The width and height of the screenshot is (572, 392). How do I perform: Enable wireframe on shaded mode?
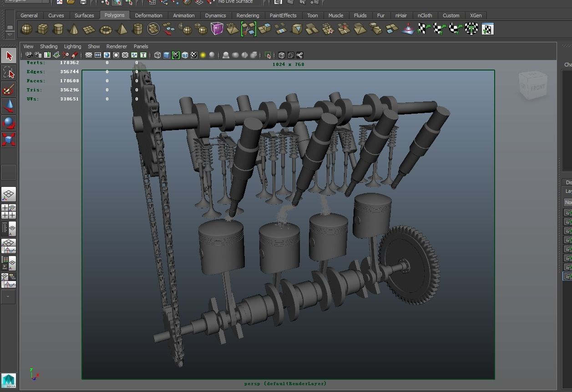pyautogui.click(x=184, y=55)
